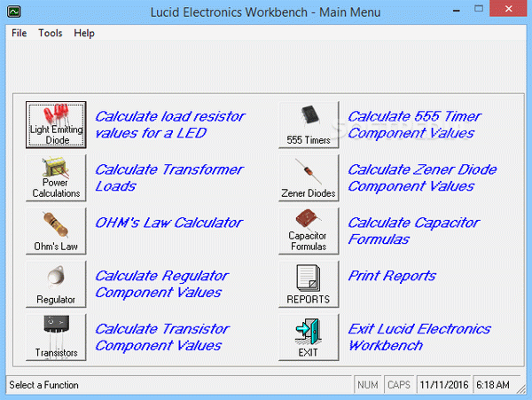
Task: Open Capacitor Formulas icon button
Action: pyautogui.click(x=309, y=231)
